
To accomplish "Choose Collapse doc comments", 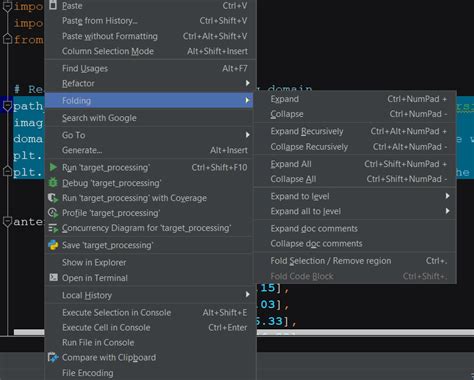I will pyautogui.click(x=355, y=243).
